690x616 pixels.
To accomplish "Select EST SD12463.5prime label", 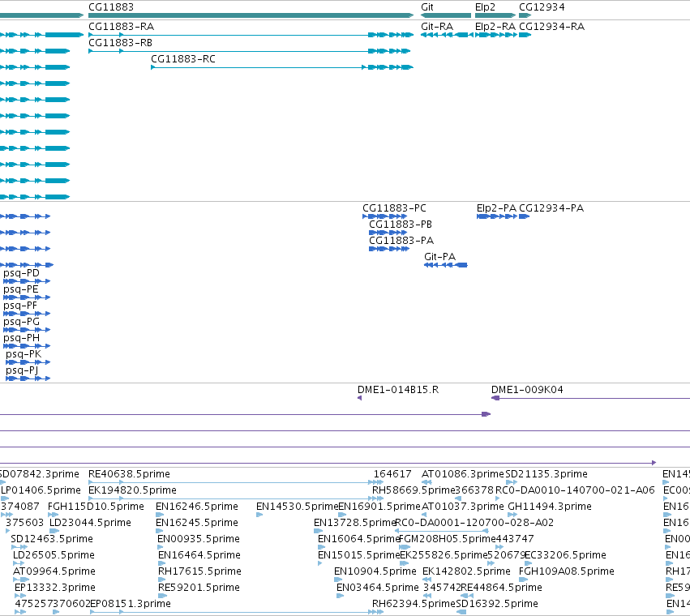I will pyautogui.click(x=51, y=539).
